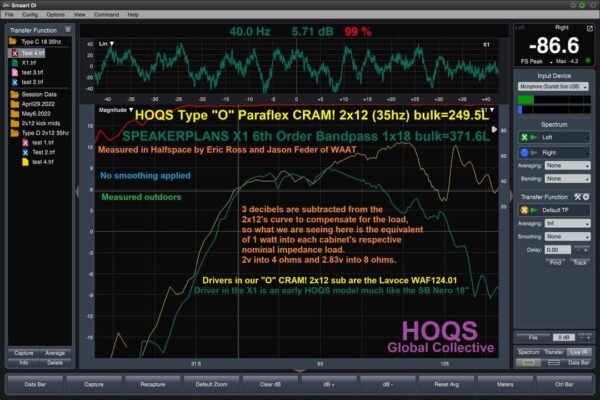This screenshot has width=600, height=400.
Task: Open the Transfer Function tools (wrench) icon
Action: click(x=577, y=197)
